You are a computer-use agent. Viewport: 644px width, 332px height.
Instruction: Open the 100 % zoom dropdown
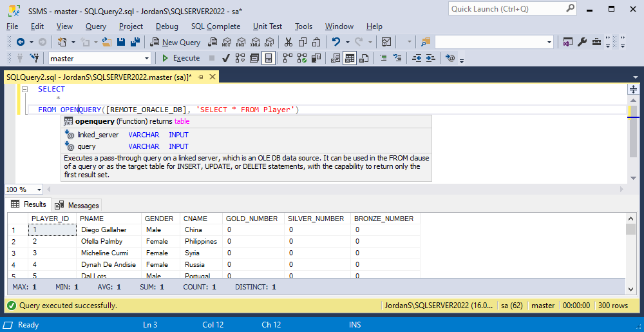39,190
